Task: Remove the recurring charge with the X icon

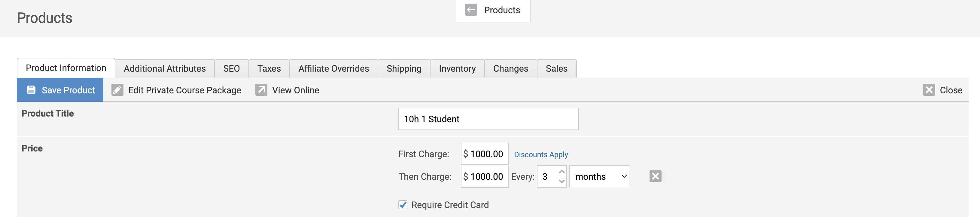Action: [655, 176]
